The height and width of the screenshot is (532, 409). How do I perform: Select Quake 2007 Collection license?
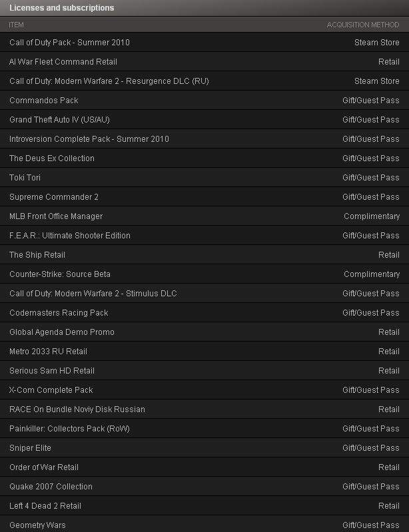tap(204, 487)
